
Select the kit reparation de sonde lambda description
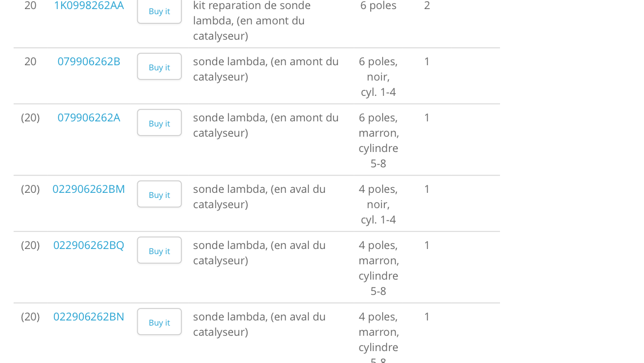(x=252, y=20)
